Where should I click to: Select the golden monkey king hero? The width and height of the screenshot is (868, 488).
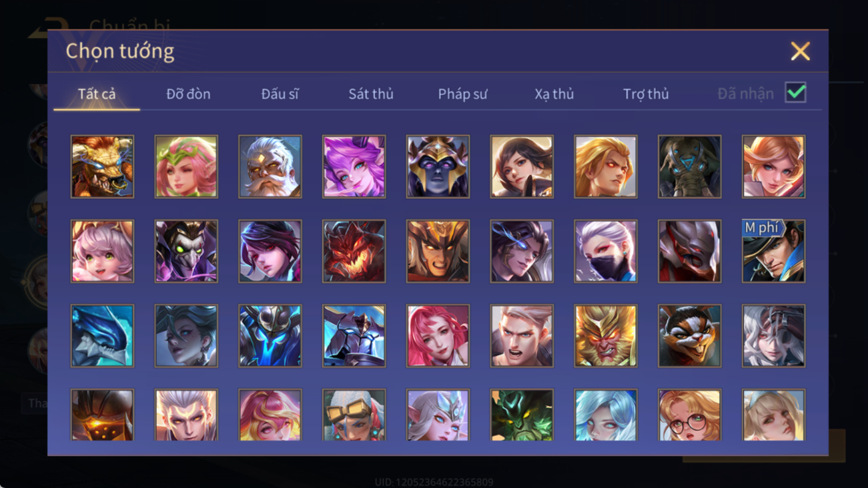(x=606, y=336)
